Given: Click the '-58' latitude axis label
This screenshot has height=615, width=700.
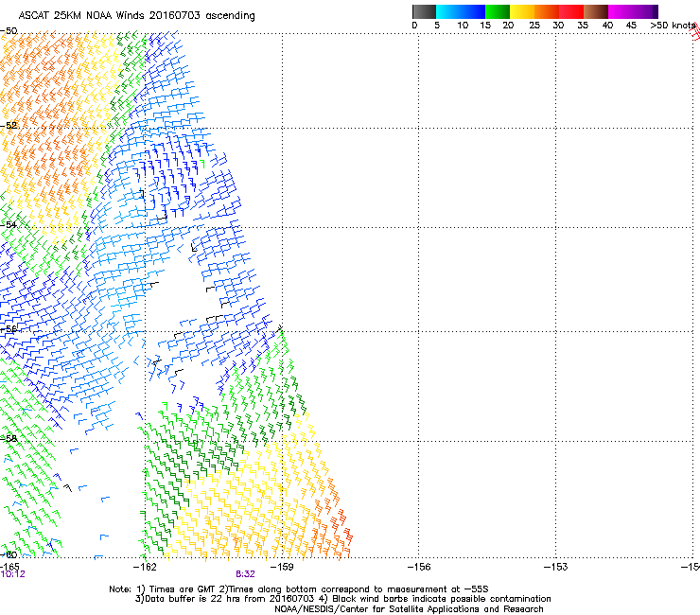Looking at the screenshot, I should point(9,439).
